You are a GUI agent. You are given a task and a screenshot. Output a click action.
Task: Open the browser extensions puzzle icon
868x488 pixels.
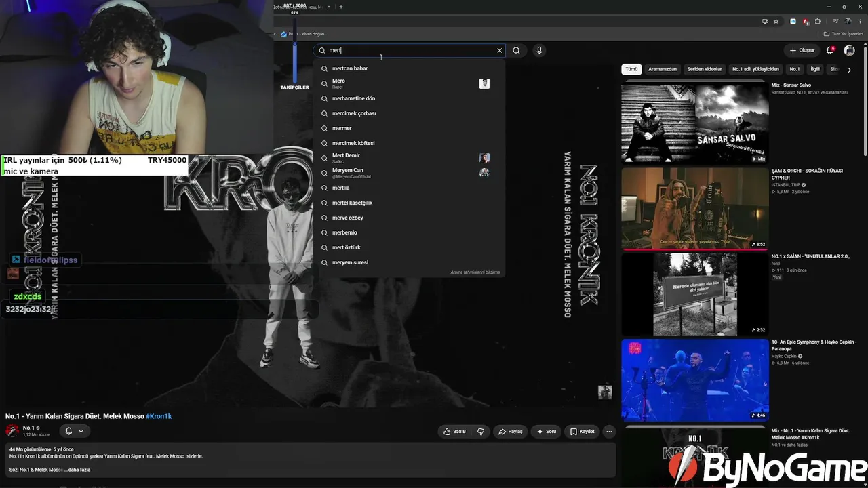(x=818, y=21)
